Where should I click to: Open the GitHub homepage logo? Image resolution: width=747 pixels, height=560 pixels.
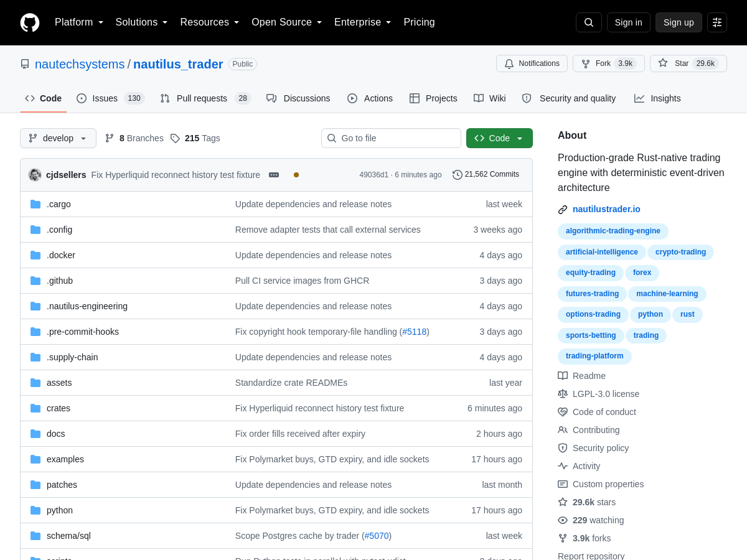pyautogui.click(x=30, y=22)
